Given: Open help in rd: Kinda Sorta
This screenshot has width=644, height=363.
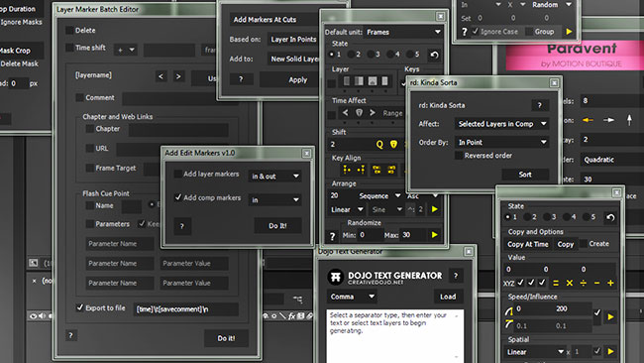Looking at the screenshot, I should click(x=540, y=105).
